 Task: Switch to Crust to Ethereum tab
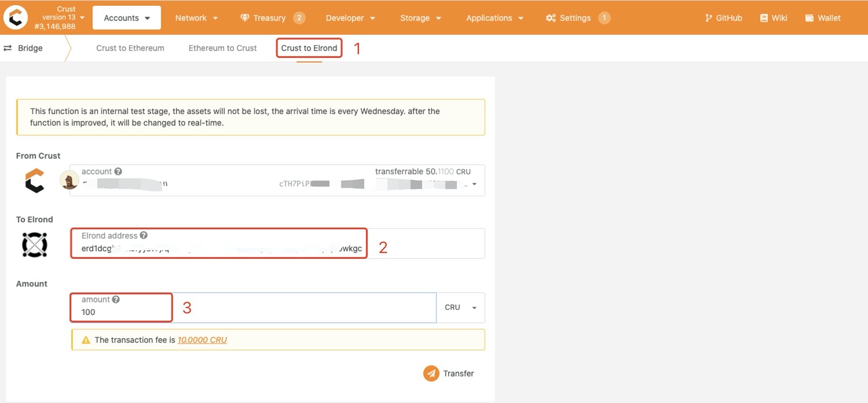pos(130,48)
